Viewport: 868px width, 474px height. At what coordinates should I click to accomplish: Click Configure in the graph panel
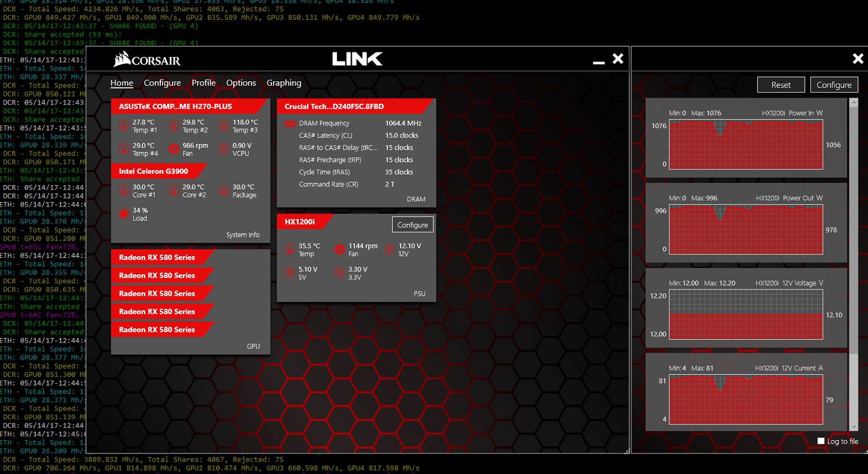[x=834, y=85]
